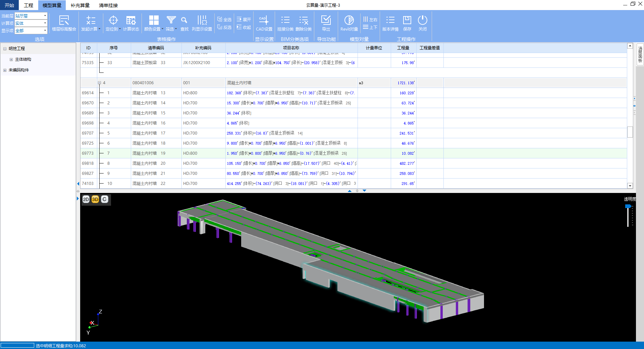Click the 保存 save icon

(407, 21)
